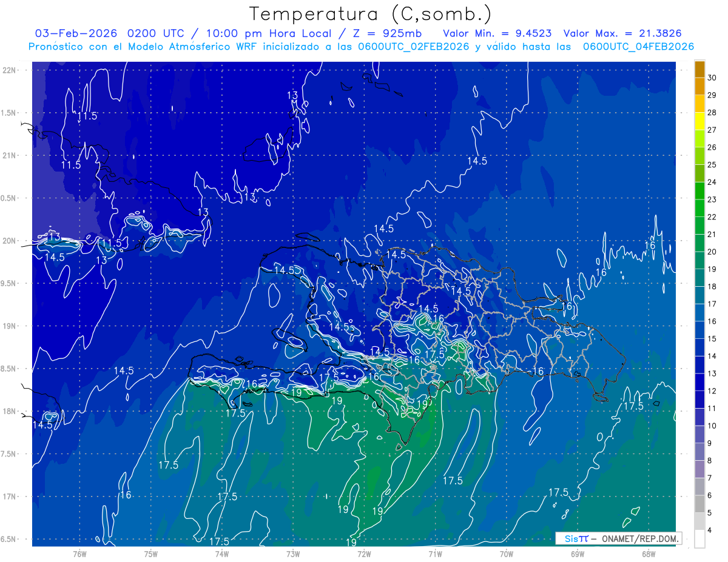Click the color scale label "4"
The width and height of the screenshot is (728, 562).
710,530
